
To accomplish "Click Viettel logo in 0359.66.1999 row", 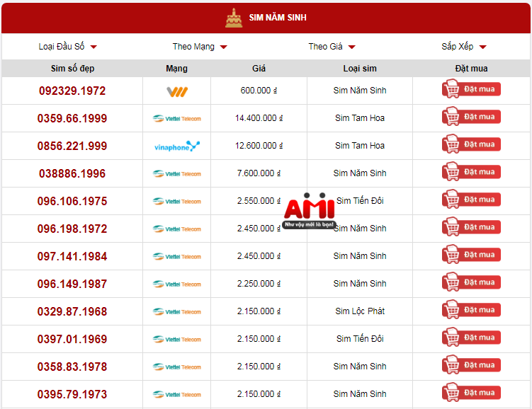I will pos(177,119).
